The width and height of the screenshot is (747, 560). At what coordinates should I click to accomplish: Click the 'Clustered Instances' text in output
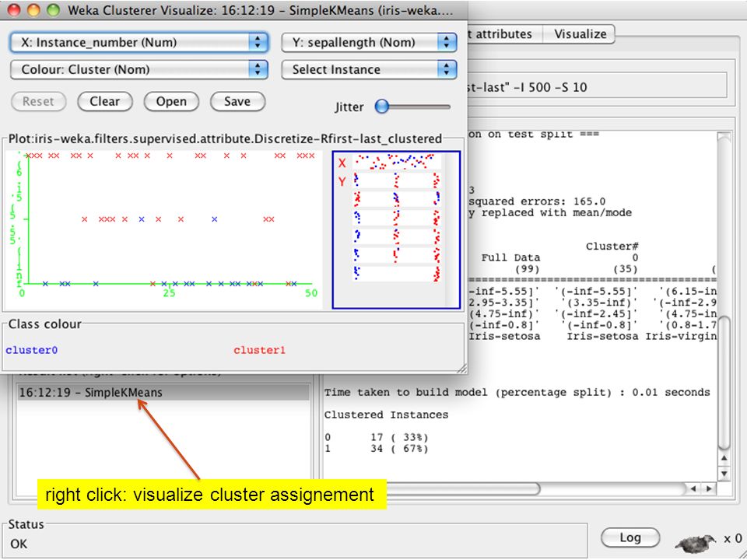(387, 415)
